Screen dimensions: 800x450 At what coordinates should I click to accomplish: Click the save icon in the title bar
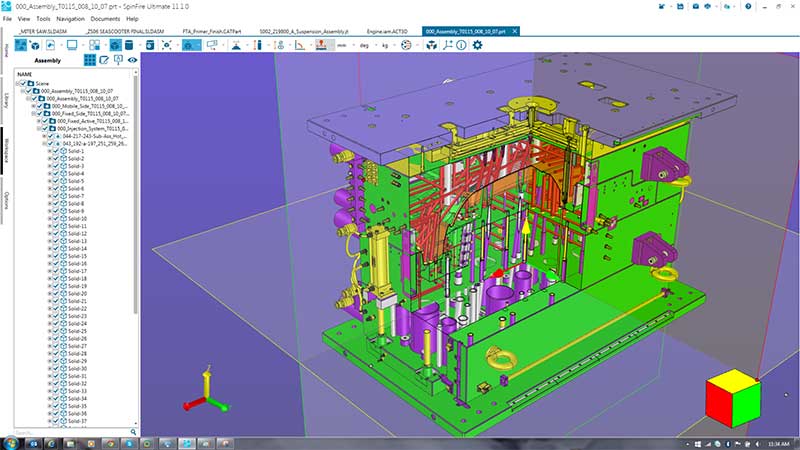(680, 6)
